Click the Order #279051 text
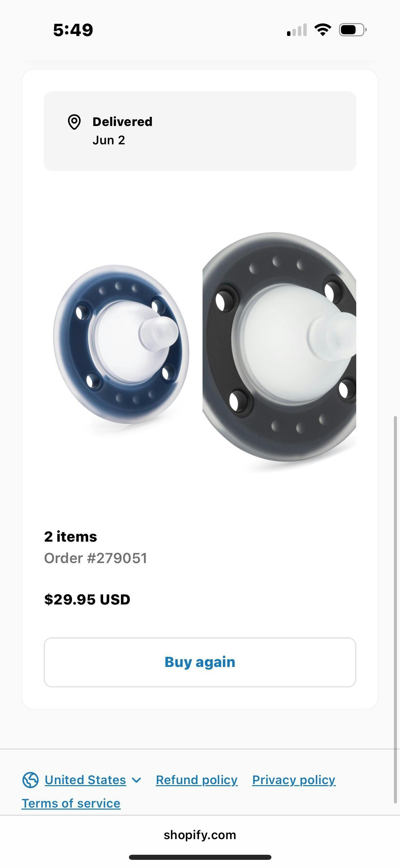 [96, 558]
